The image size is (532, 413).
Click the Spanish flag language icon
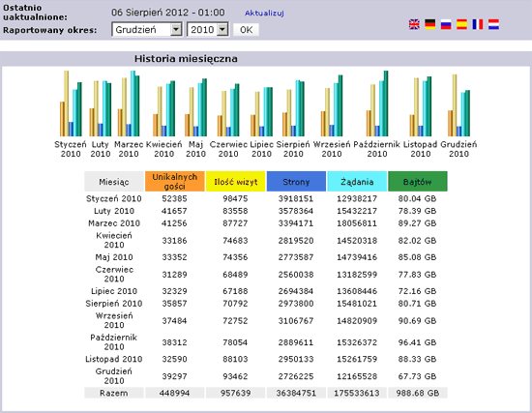461,24
